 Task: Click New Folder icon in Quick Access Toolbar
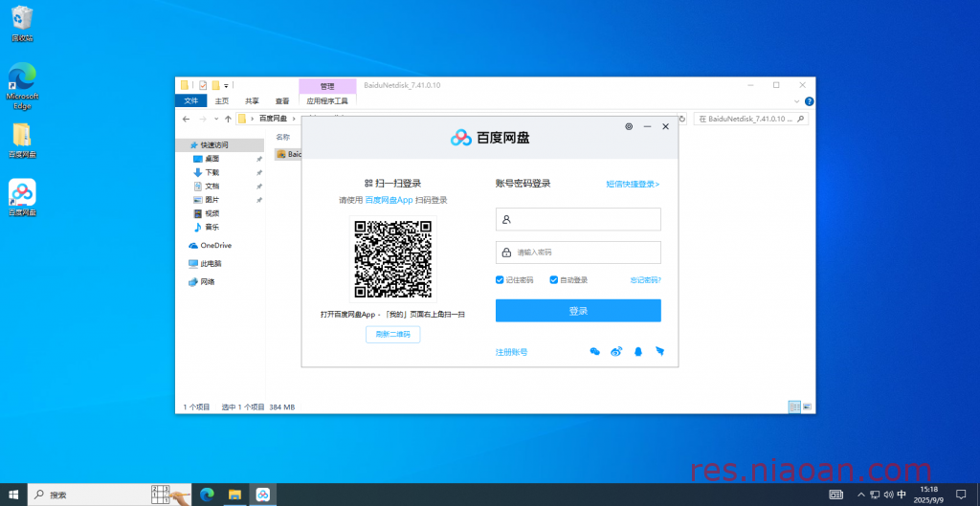[215, 85]
